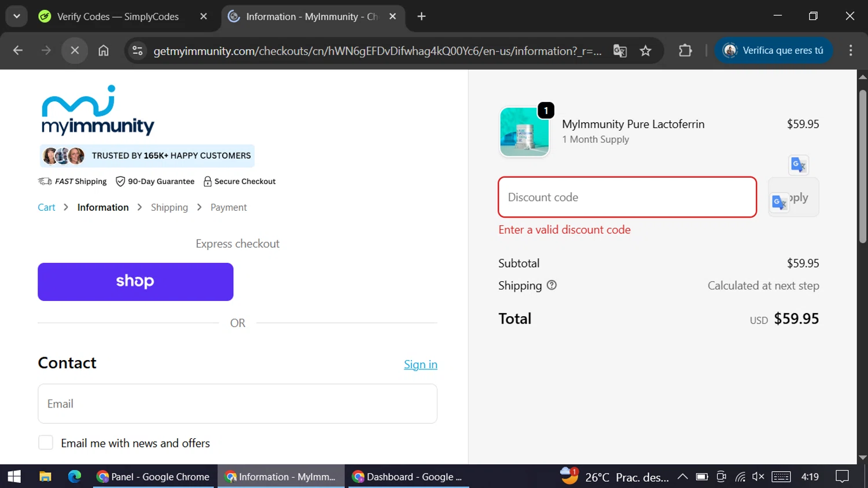The height and width of the screenshot is (488, 868).
Task: Bookmark this page with star icon
Action: 646,51
